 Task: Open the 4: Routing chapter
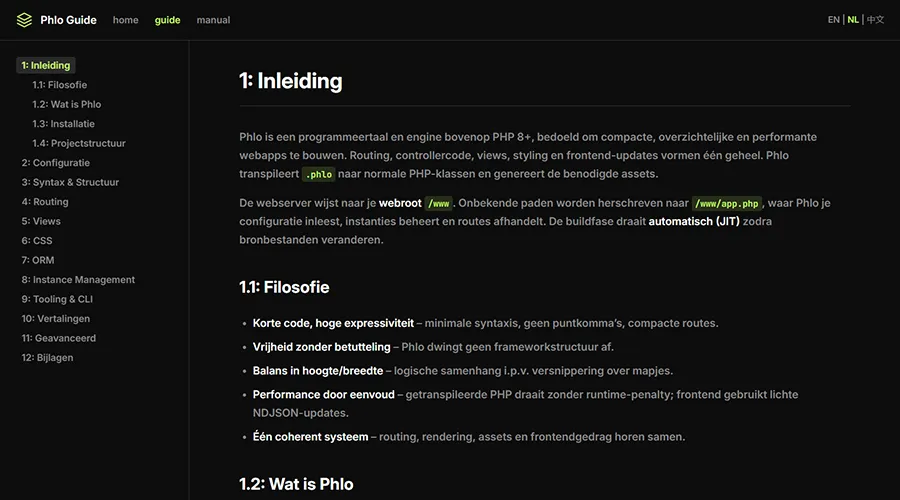45,202
